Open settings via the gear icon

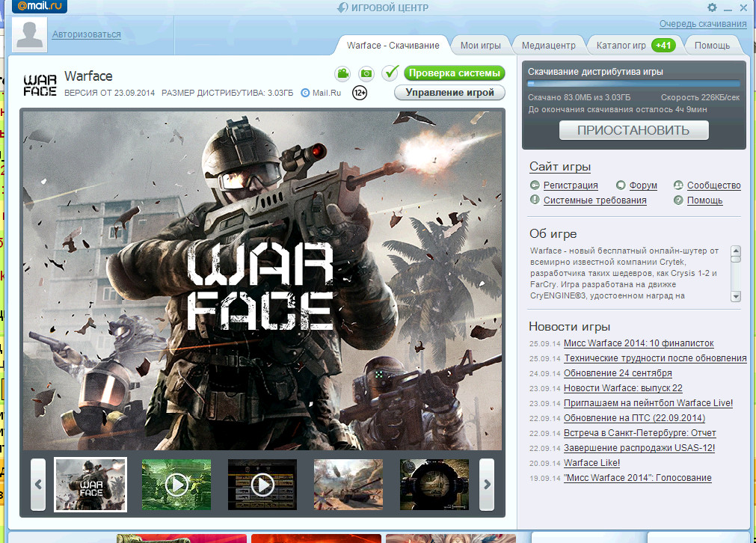pyautogui.click(x=712, y=7)
